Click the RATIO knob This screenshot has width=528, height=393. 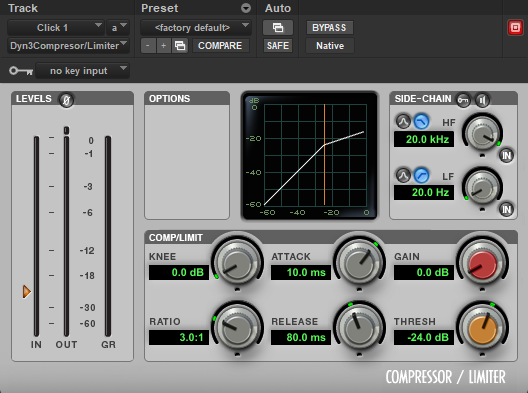pyautogui.click(x=237, y=328)
